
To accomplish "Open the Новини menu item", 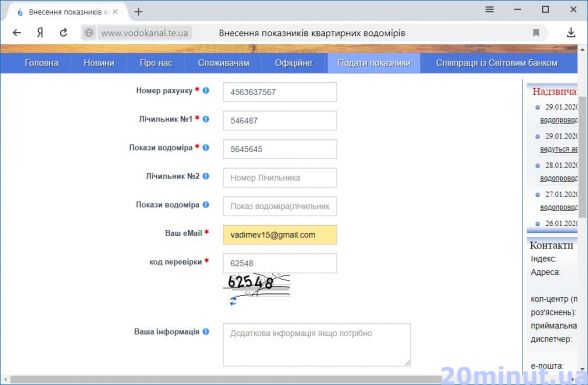I will click(99, 63).
